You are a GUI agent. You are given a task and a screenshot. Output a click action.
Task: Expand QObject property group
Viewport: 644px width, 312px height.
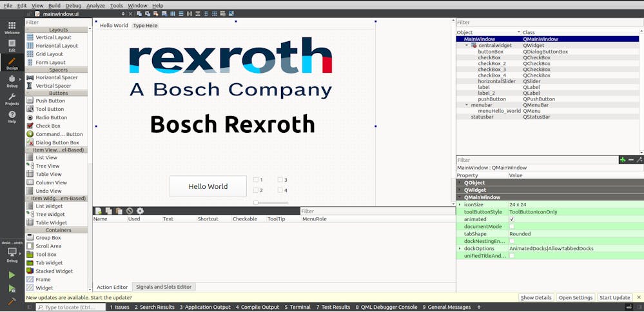click(x=460, y=182)
